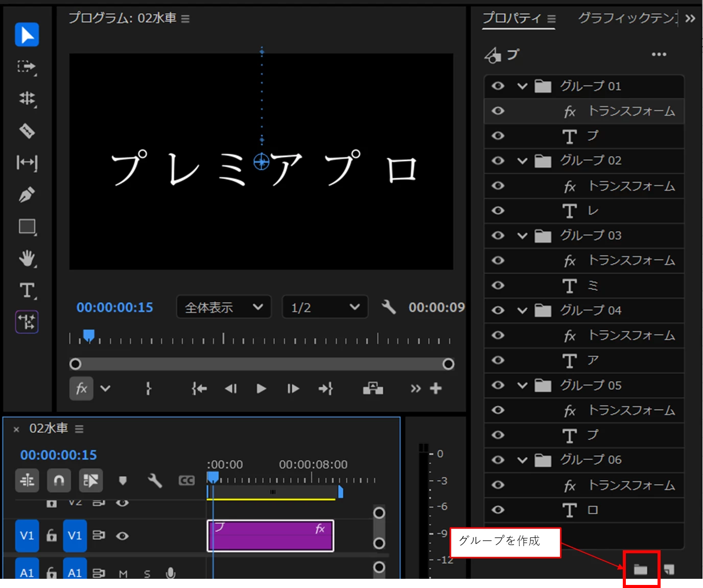The image size is (703, 588).
Task: Collapse グループ 05 chevron
Action: (x=522, y=385)
